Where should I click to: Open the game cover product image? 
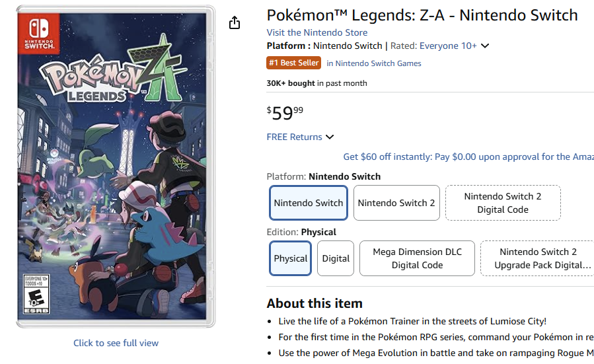116,166
